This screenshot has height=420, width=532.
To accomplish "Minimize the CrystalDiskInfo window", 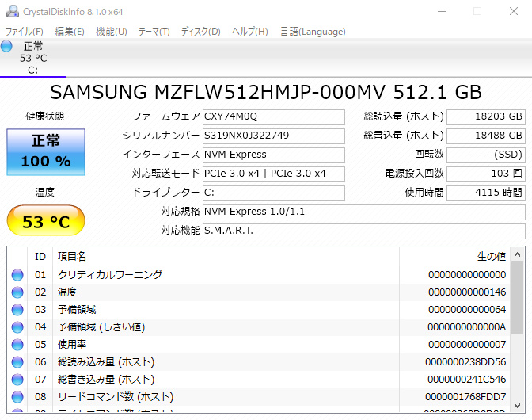I will (x=442, y=12).
